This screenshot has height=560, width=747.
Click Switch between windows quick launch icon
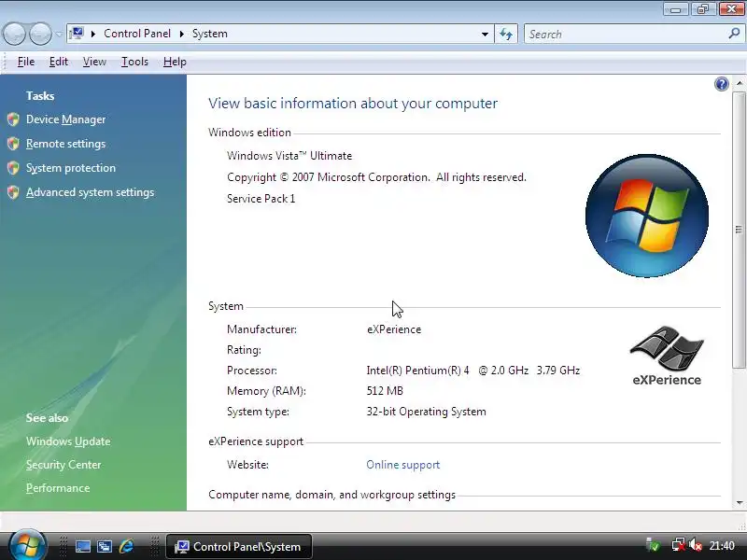click(105, 547)
